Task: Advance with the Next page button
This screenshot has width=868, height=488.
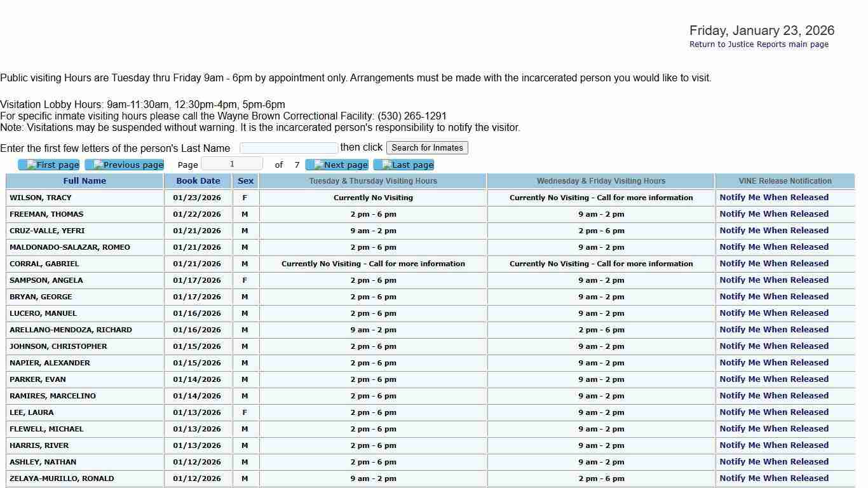Action: point(337,165)
